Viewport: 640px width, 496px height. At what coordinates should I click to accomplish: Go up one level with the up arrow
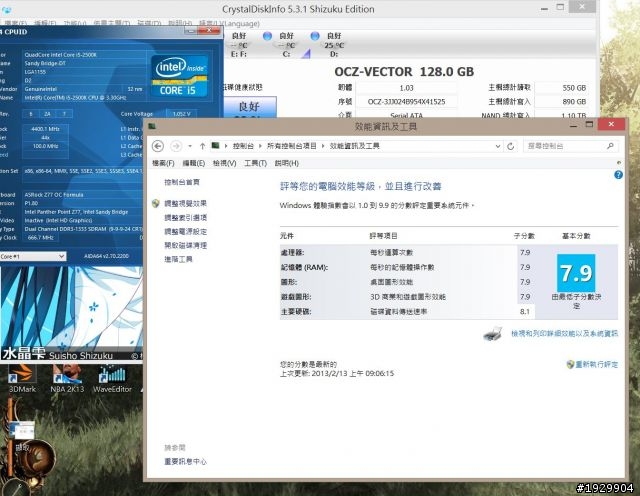point(202,146)
